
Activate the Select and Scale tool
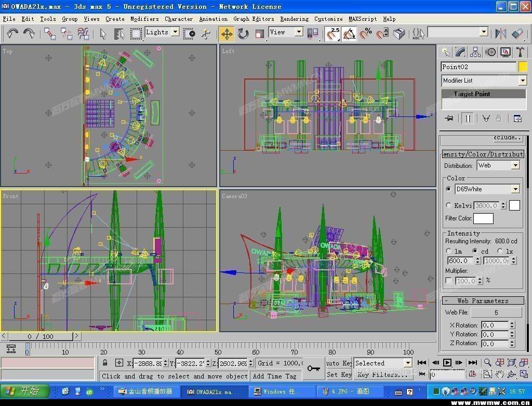click(260, 34)
